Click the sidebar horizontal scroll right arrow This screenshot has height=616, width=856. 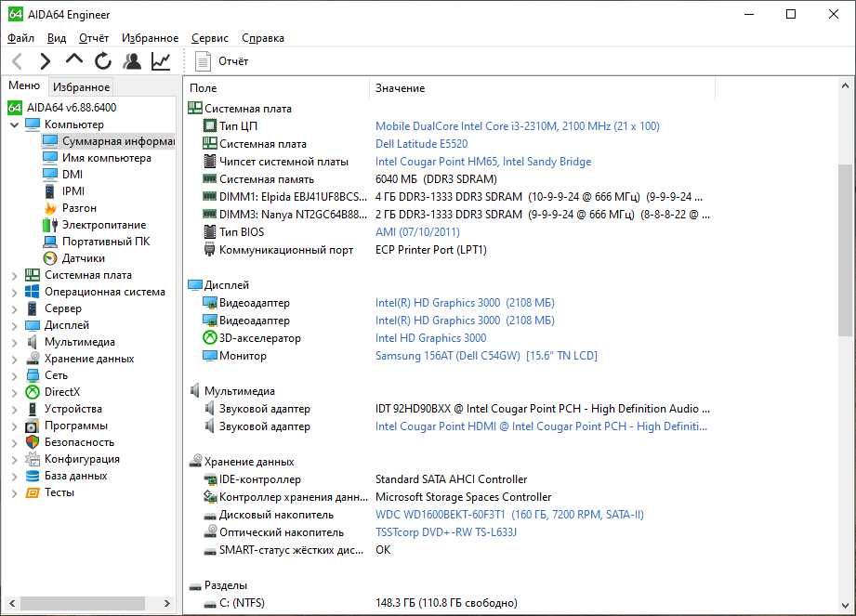pyautogui.click(x=166, y=603)
